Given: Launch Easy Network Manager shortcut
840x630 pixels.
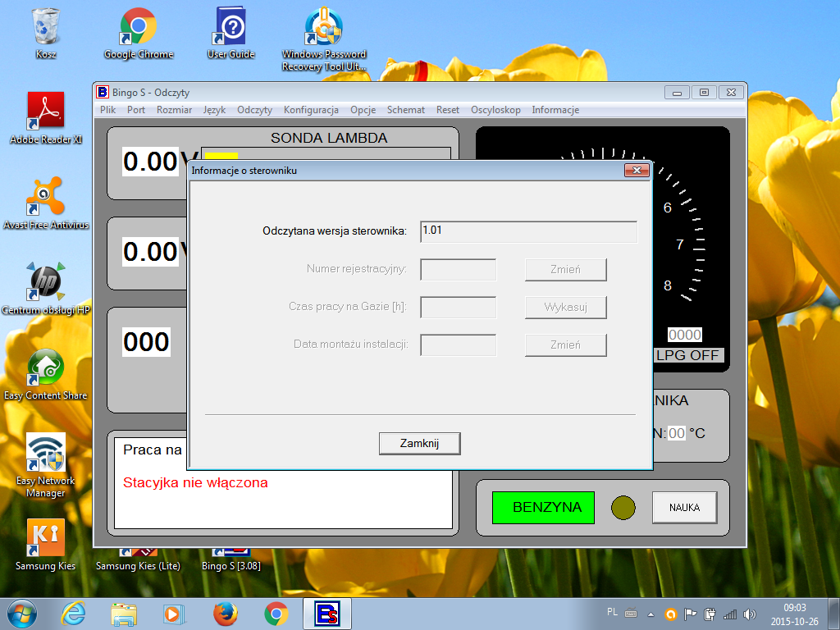Looking at the screenshot, I should pyautogui.click(x=46, y=465).
